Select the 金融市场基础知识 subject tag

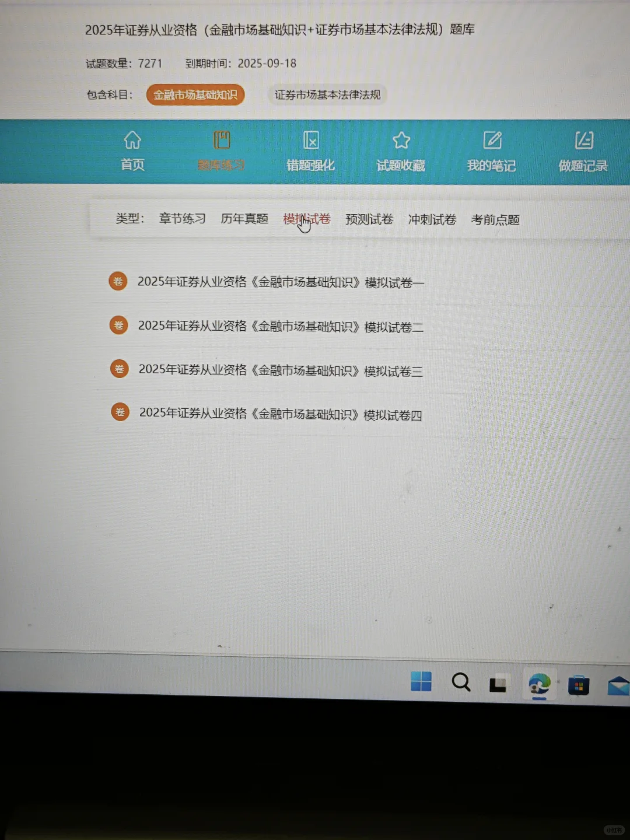195,94
